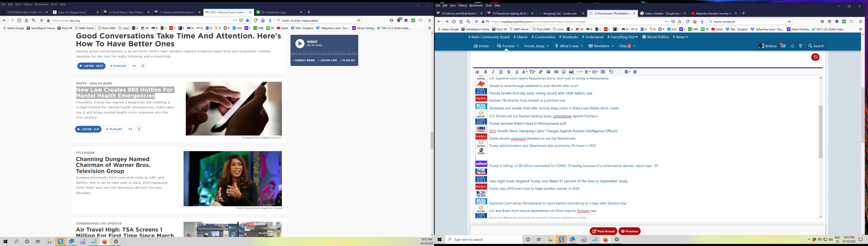This screenshot has height=246, width=868.
Task: Click home icon in right Firefox window
Action: pos(695,22)
